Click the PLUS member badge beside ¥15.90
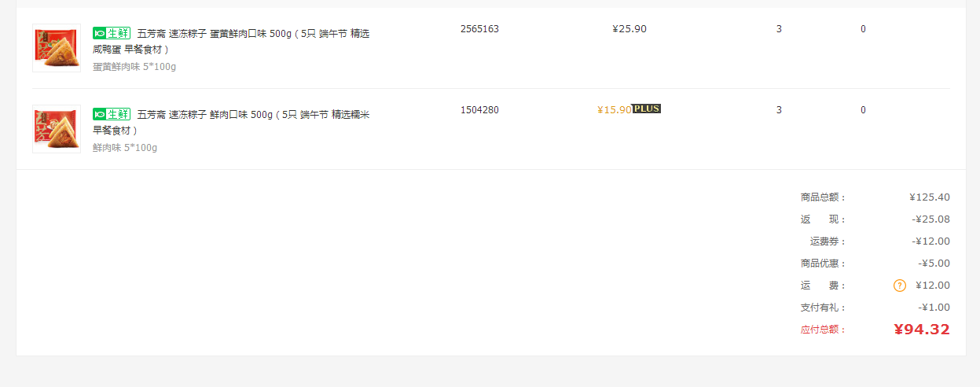This screenshot has width=980, height=387. (647, 109)
